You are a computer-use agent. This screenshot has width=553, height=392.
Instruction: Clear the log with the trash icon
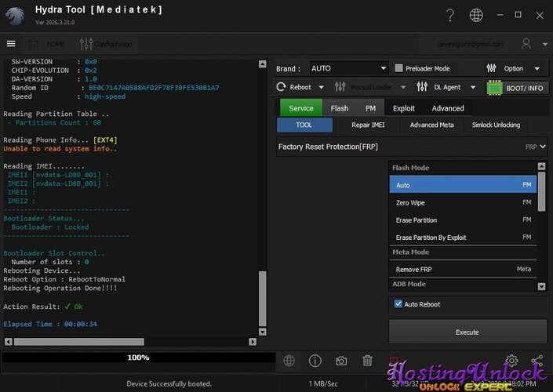tap(367, 361)
